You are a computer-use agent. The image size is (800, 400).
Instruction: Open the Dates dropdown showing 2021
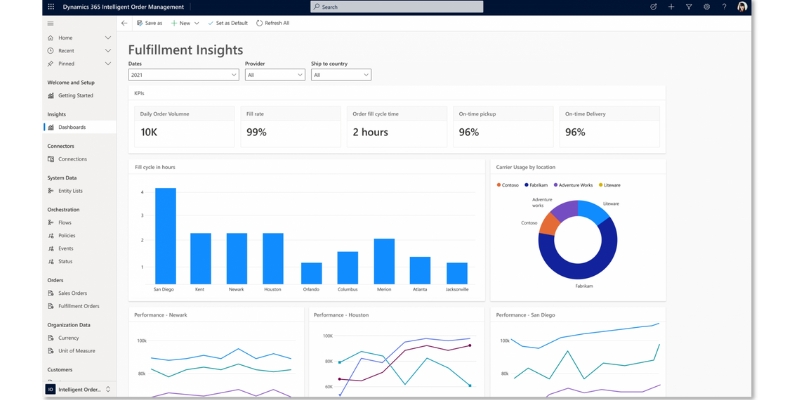coord(183,74)
